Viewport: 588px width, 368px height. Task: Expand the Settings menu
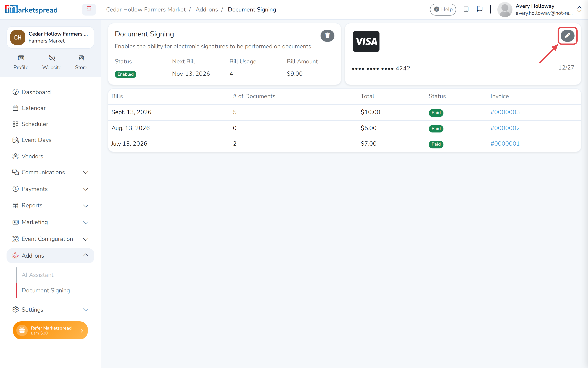(x=50, y=310)
